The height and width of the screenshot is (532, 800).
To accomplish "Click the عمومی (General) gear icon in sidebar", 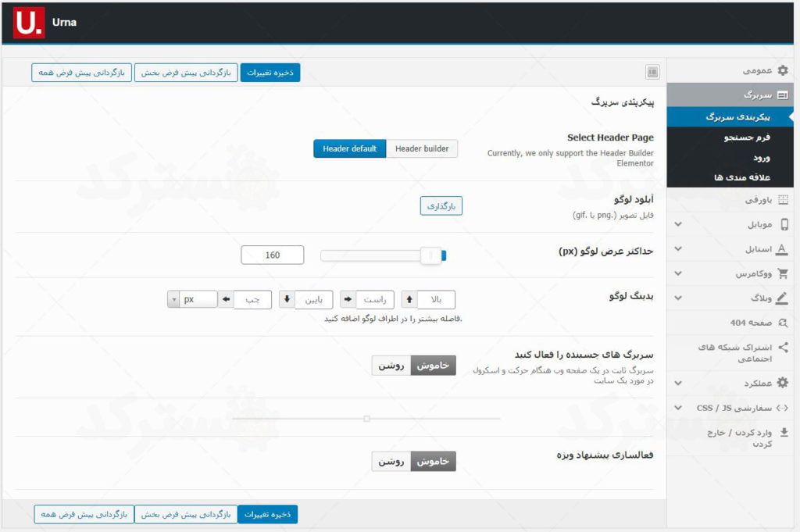I will [784, 71].
